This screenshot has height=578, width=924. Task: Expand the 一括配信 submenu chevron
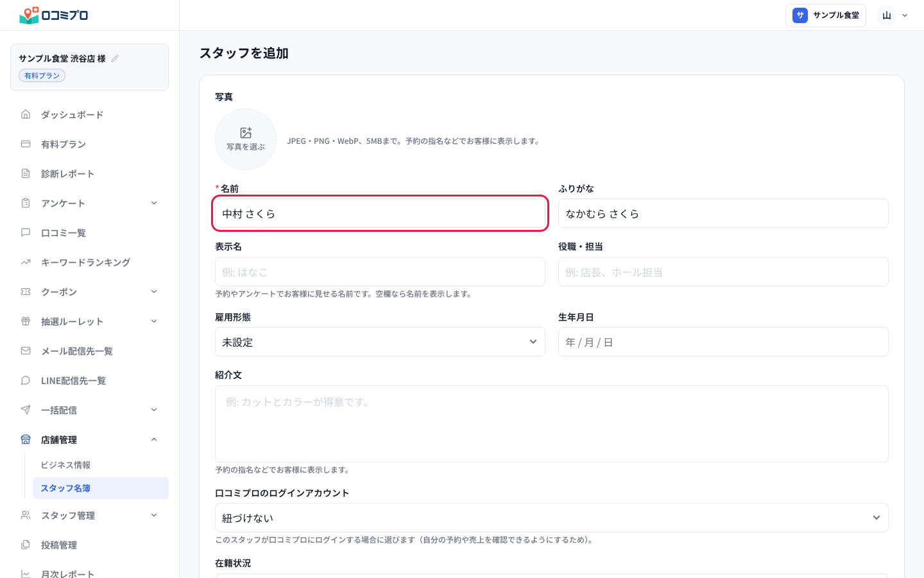tap(154, 410)
